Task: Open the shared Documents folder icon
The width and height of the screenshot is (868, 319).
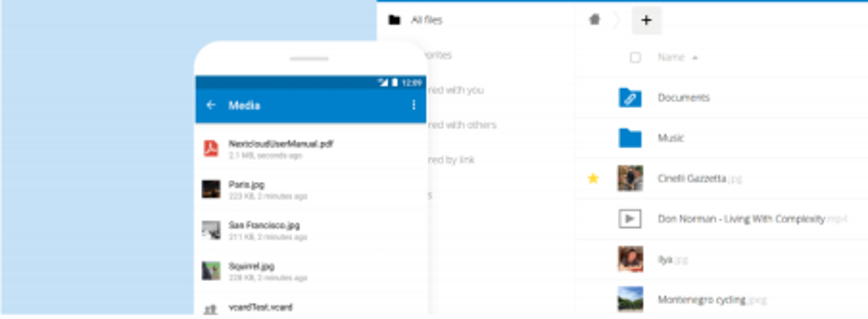Action: pos(630,97)
